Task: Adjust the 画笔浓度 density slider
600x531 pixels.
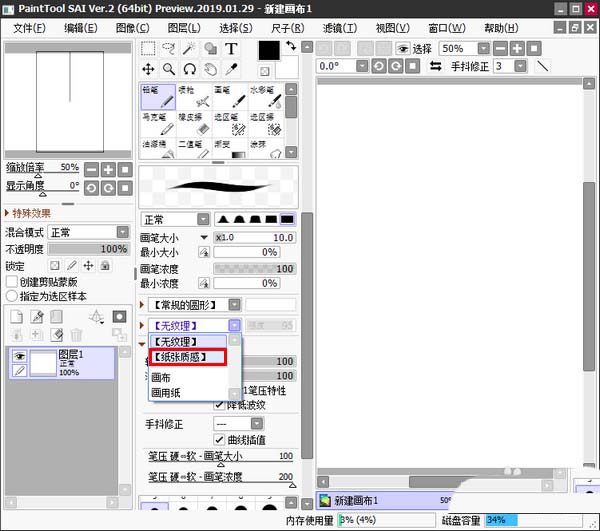Action: tap(254, 269)
